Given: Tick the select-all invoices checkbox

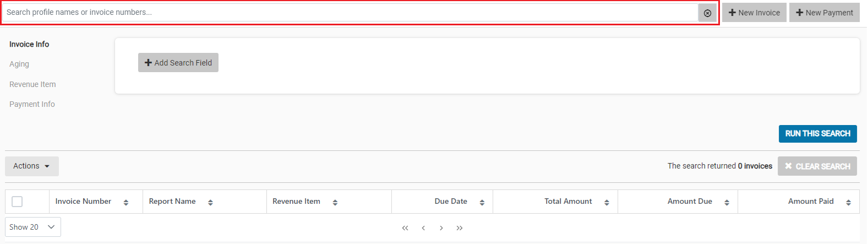Looking at the screenshot, I should pyautogui.click(x=17, y=202).
